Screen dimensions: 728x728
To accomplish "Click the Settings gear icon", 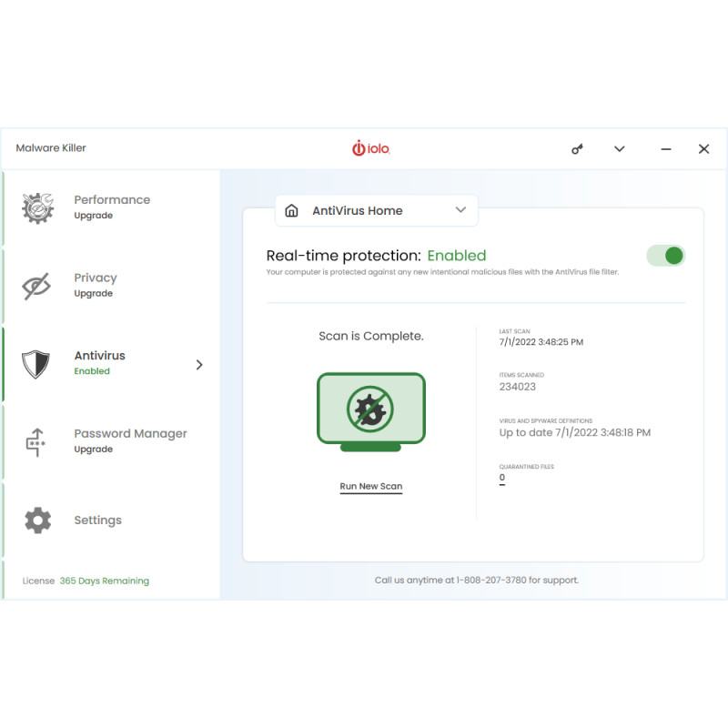I will 37,520.
